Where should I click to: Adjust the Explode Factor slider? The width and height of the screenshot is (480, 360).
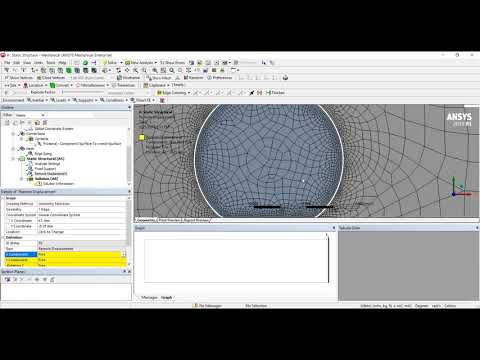[x=82, y=93]
